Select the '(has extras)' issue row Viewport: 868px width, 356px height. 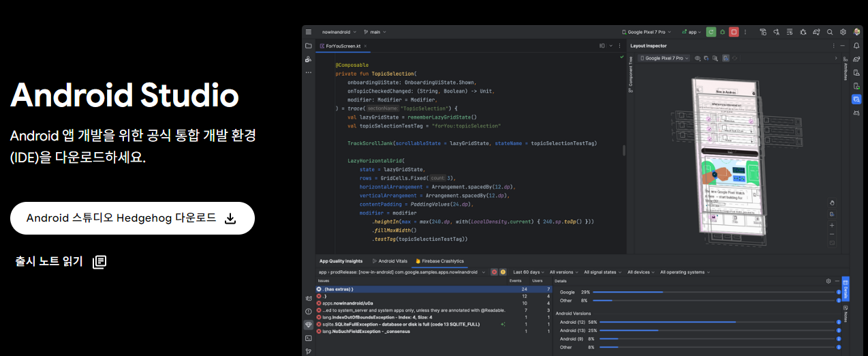(x=433, y=289)
